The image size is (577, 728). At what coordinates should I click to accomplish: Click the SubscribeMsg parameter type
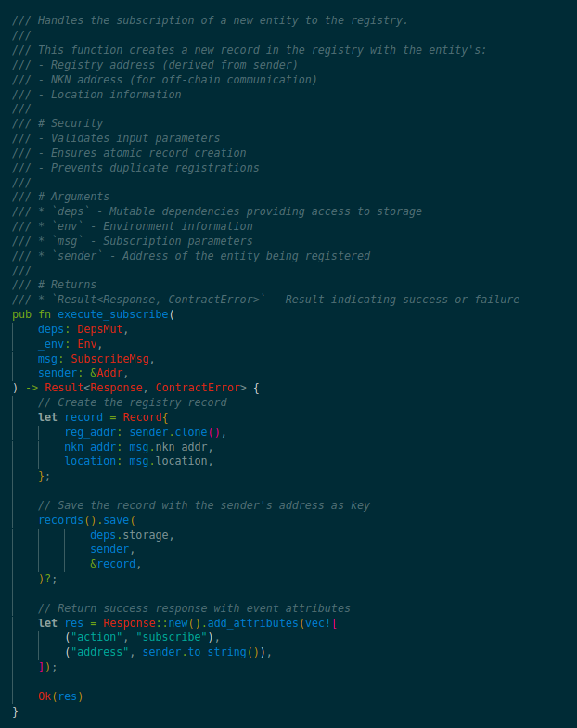(110, 359)
